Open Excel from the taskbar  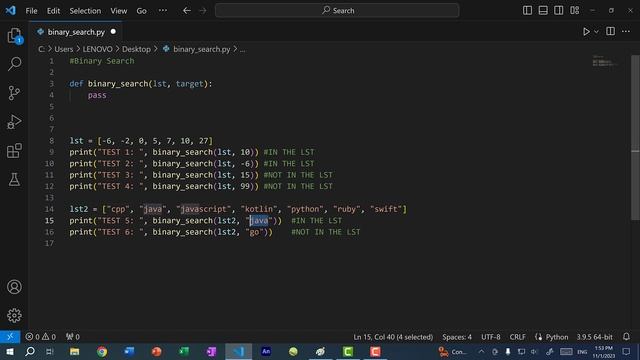coord(184,351)
